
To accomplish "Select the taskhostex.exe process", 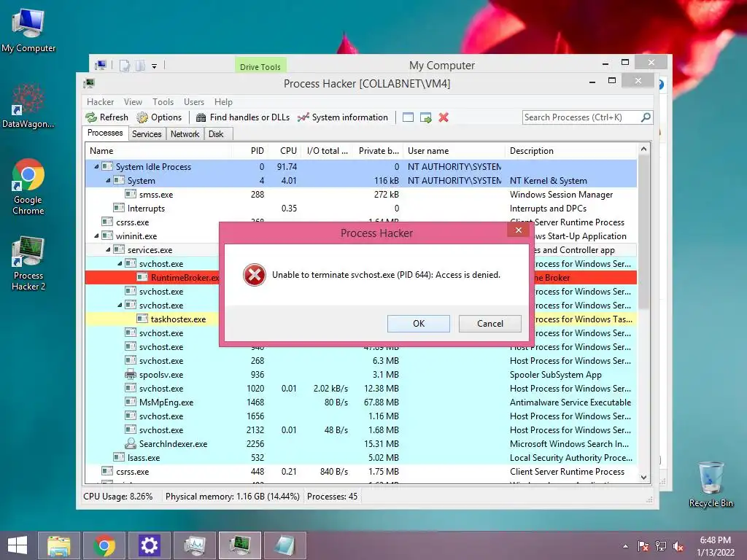I will pos(152,319).
